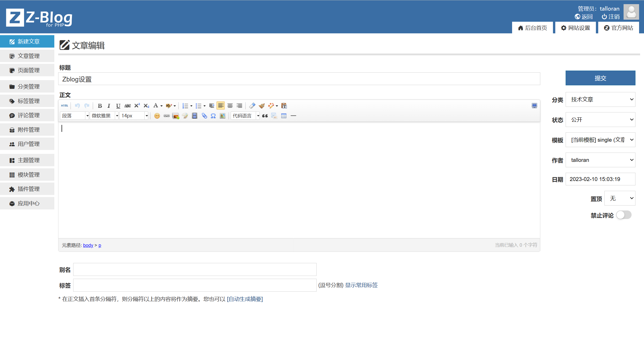Click the insert table icon
The width and height of the screenshot is (644, 355).
pos(284,116)
